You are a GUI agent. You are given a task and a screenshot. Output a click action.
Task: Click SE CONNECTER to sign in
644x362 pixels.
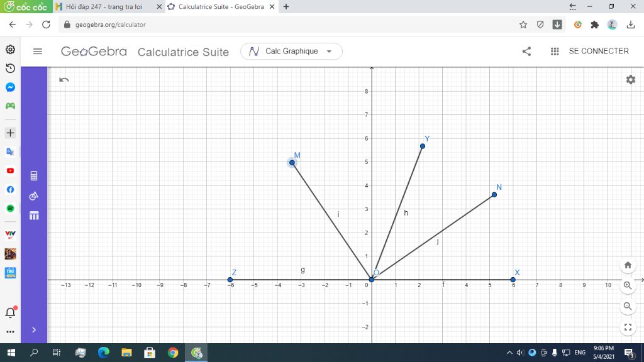[599, 52]
